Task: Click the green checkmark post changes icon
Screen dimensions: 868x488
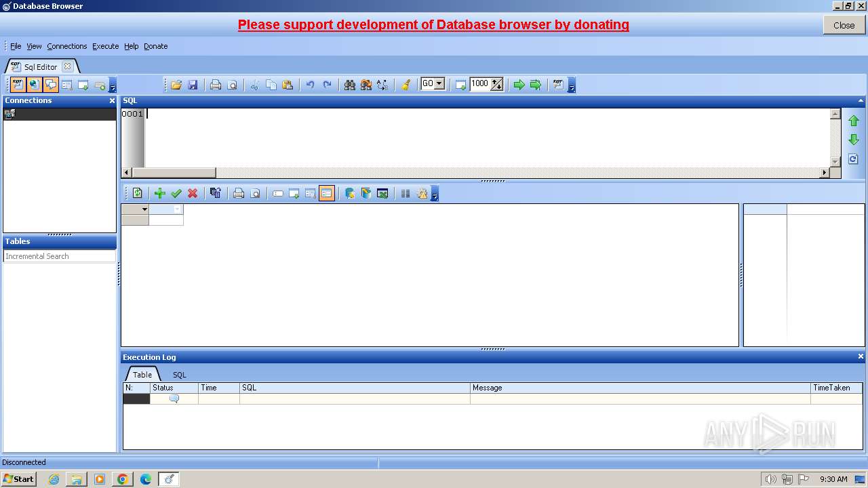Action: 176,193
